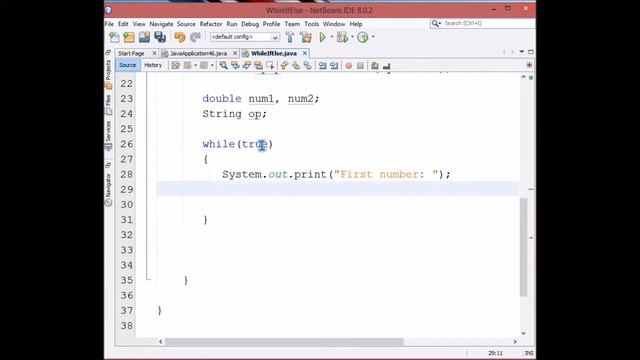Jump to the next bookmark
Screen dimensions: 640x360
pos(296,65)
